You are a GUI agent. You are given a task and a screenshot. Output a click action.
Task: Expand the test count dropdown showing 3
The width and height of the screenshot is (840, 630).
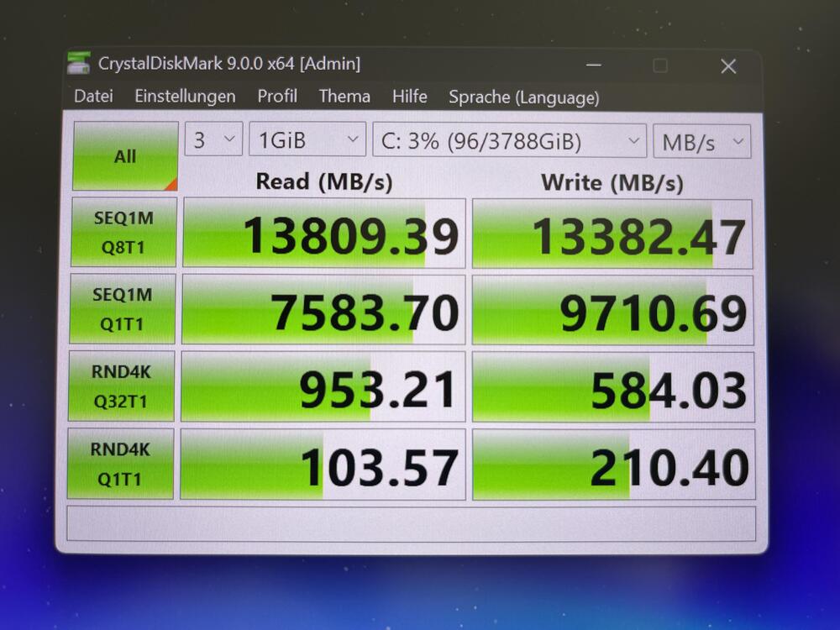(213, 140)
